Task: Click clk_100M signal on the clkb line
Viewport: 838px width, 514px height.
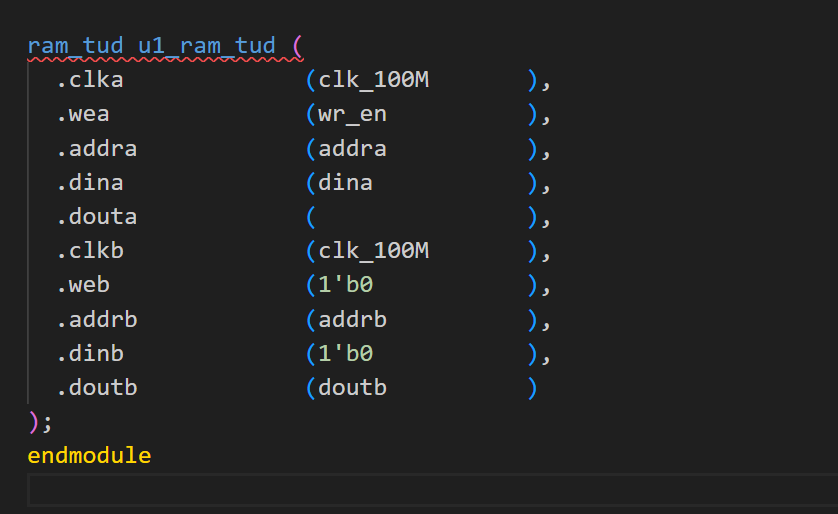Action: click(x=374, y=251)
